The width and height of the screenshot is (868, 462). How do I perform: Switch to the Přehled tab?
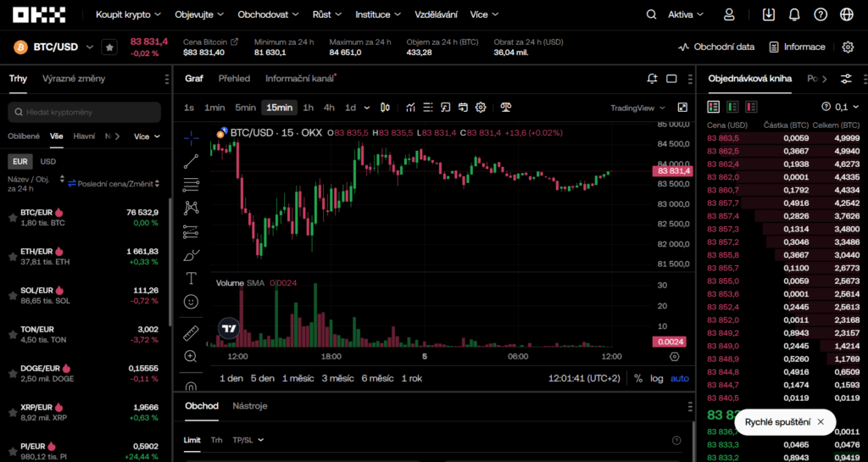pyautogui.click(x=234, y=79)
